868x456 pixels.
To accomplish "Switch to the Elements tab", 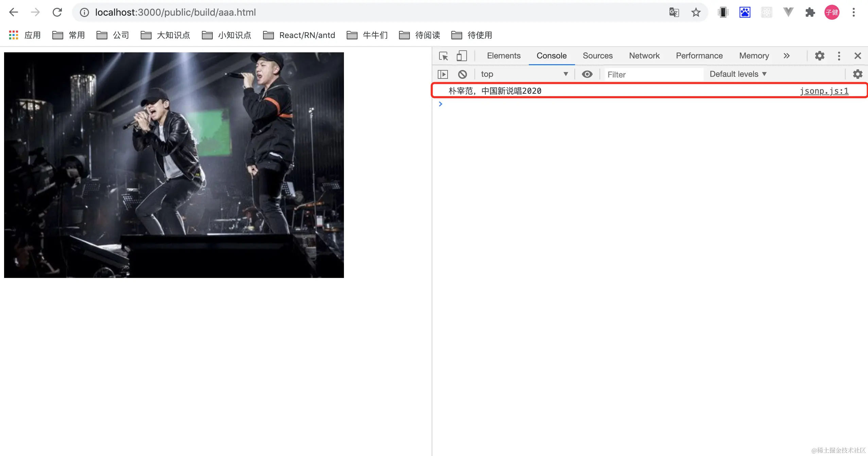I will coord(503,56).
